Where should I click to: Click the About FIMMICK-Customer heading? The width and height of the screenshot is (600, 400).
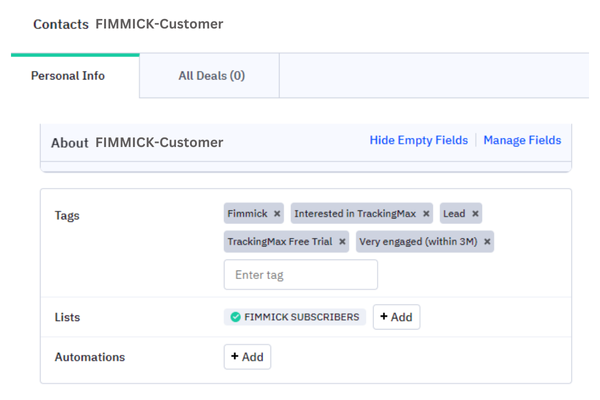(137, 142)
